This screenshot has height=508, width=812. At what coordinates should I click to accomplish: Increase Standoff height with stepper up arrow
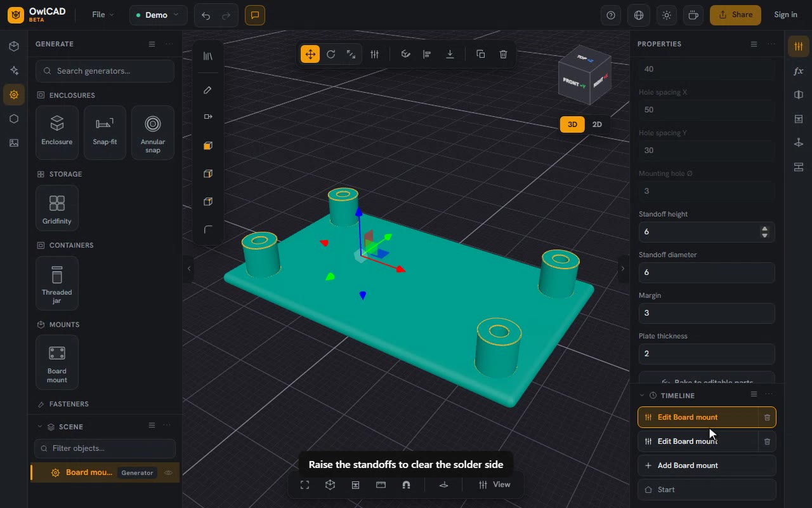(764, 229)
